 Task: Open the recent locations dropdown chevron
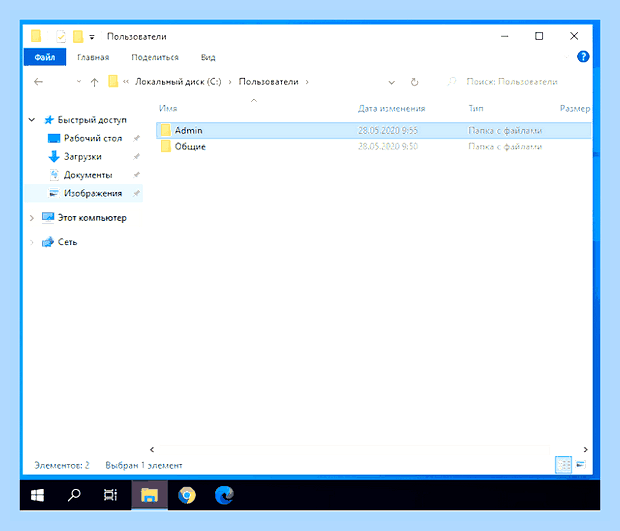click(79, 81)
